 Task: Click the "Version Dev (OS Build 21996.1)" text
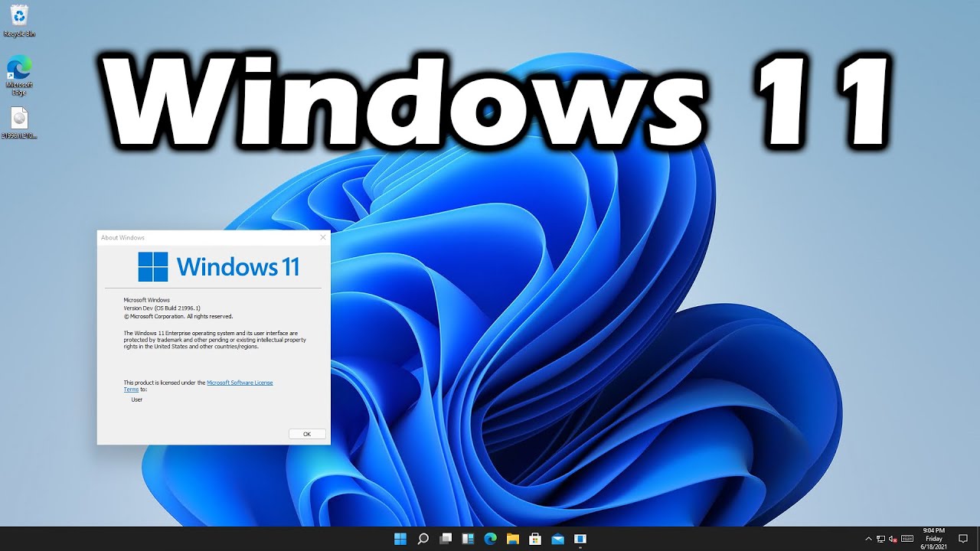(x=162, y=308)
